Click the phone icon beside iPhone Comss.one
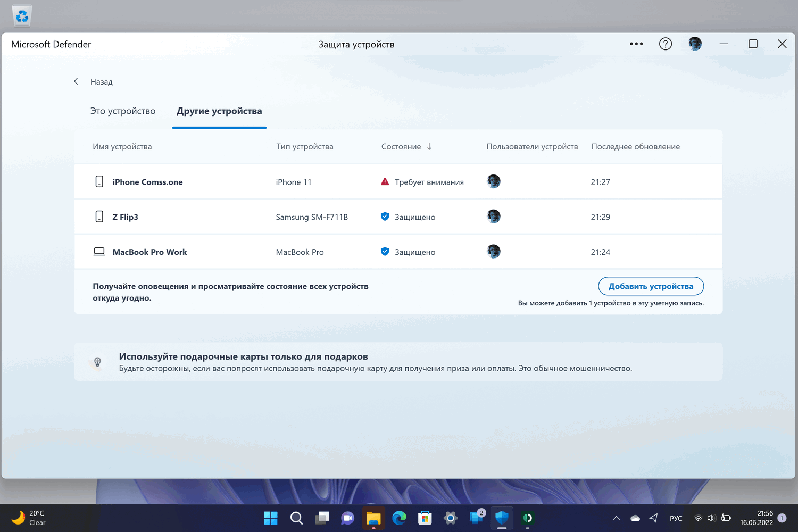This screenshot has width=798, height=532. point(99,181)
